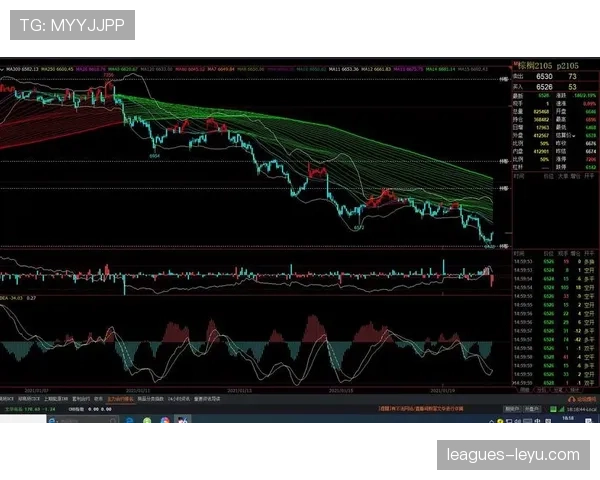The width and height of the screenshot is (600, 480).
Task: Click the red scrolling notice text in status bar
Action: [420, 408]
